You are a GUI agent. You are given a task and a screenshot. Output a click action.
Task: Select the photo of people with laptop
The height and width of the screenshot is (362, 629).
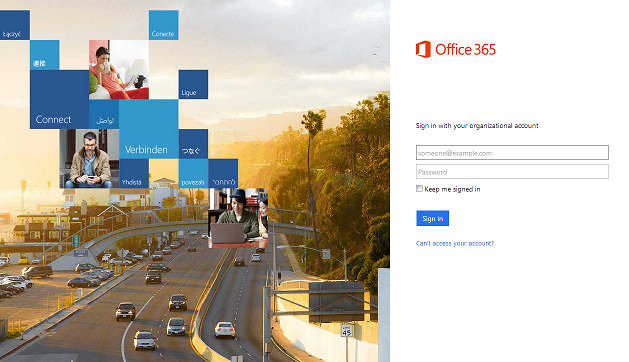(238, 218)
